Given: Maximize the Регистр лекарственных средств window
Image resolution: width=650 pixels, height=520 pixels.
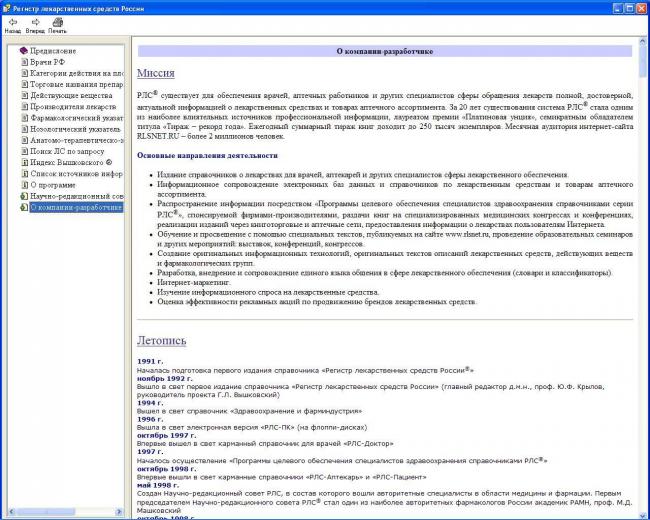Looking at the screenshot, I should [x=629, y=8].
